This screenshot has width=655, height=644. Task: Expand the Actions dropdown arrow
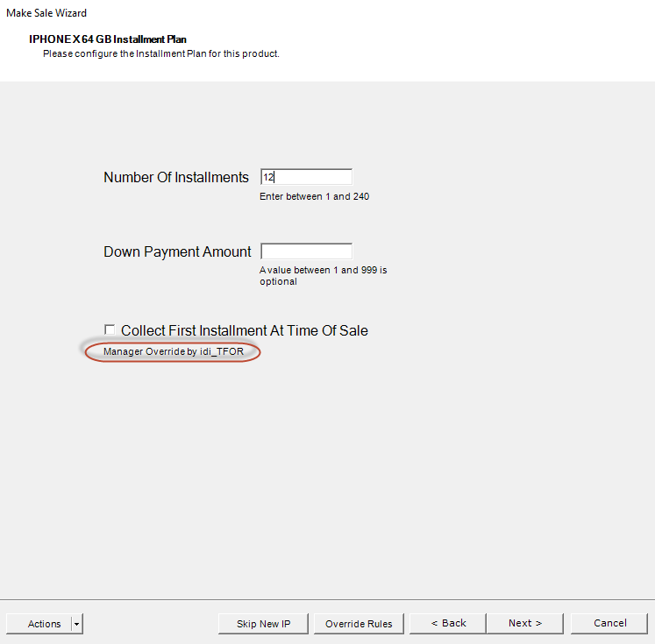[x=77, y=624]
